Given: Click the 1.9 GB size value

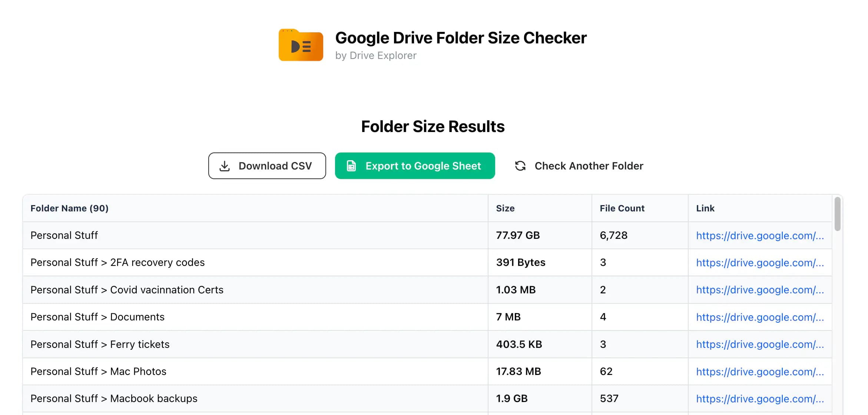Looking at the screenshot, I should click(511, 398).
